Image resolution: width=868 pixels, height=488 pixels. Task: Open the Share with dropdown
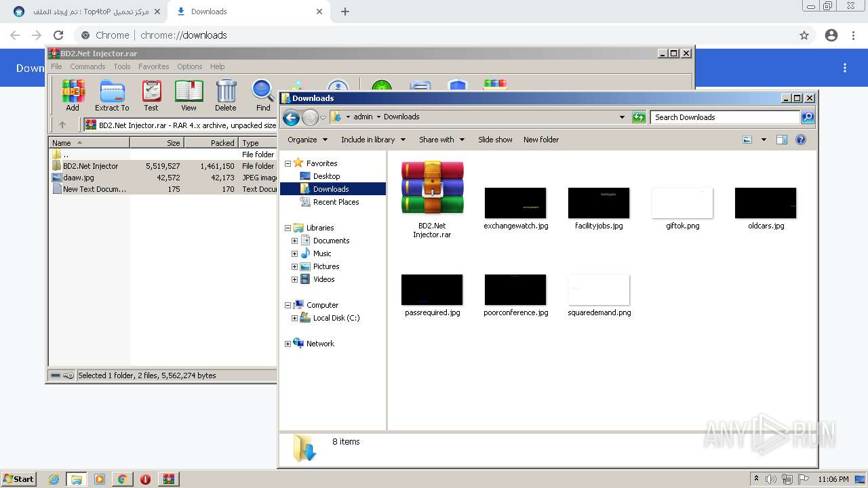(441, 140)
